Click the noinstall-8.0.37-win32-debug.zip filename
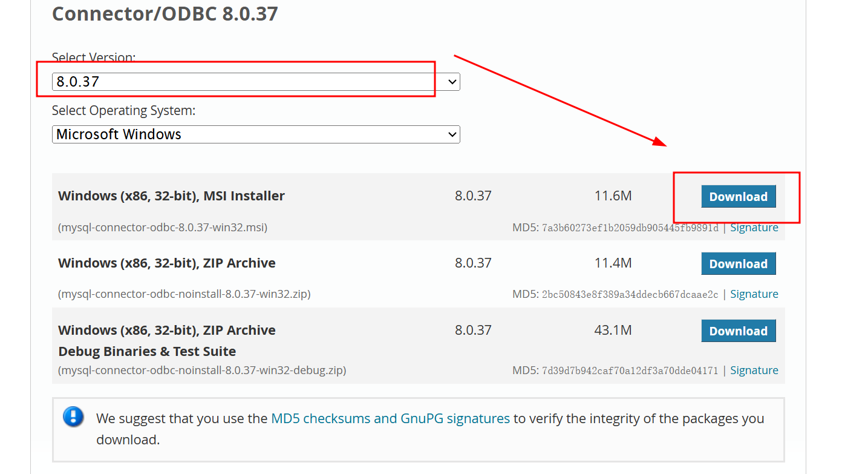 click(202, 370)
